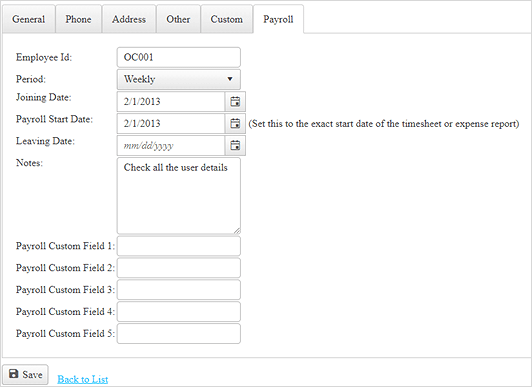Focus the Employee Id field containing OC001

[x=179, y=57]
